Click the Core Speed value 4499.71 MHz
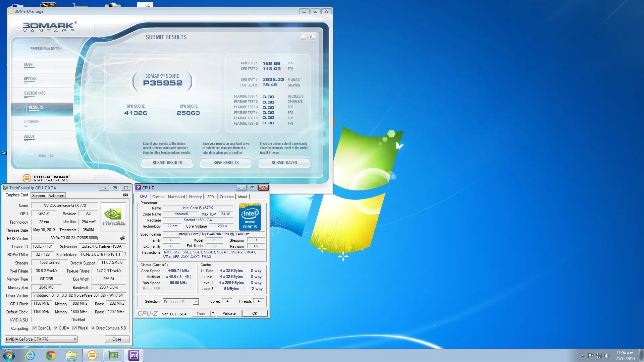The image size is (644, 362). pyautogui.click(x=178, y=271)
